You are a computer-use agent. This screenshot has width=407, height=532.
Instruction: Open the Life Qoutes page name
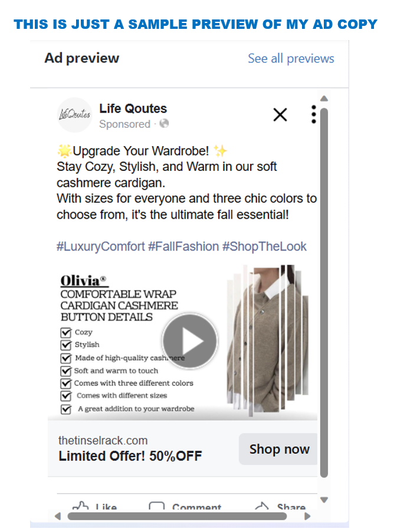pos(133,108)
